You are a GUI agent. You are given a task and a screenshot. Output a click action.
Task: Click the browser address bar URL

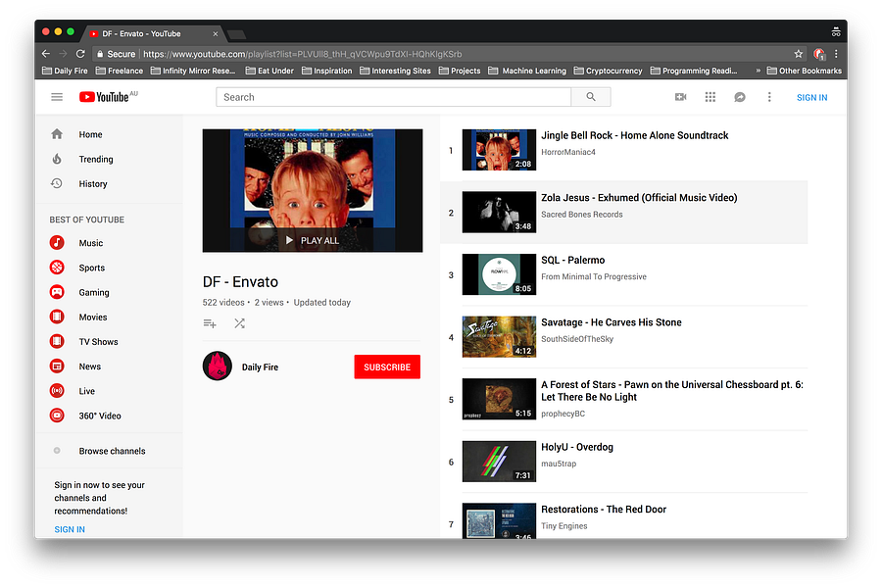pyautogui.click(x=302, y=54)
